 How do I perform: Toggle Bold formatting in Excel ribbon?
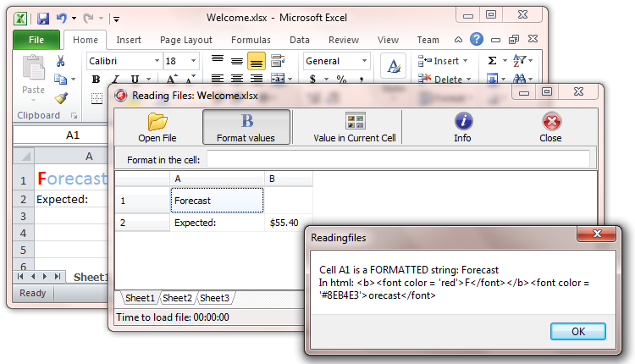(95, 80)
